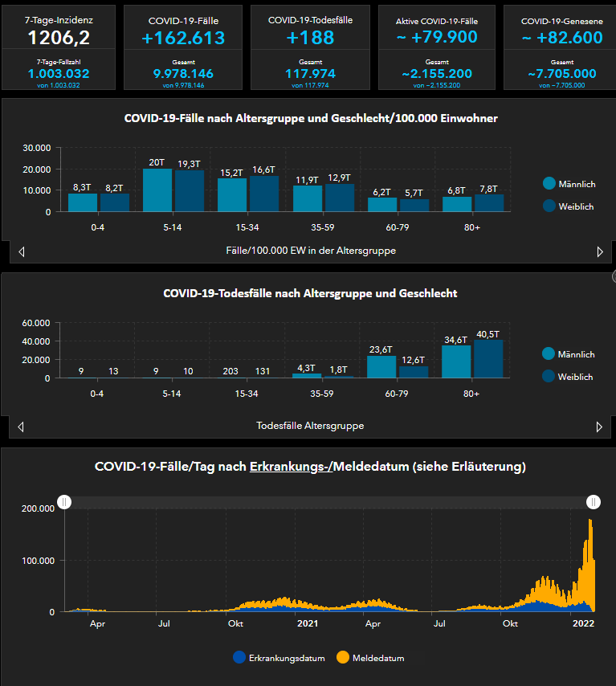Click the right arrow beside Todesfälle Altersgruppe
This screenshot has height=686, width=616.
pos(599,427)
